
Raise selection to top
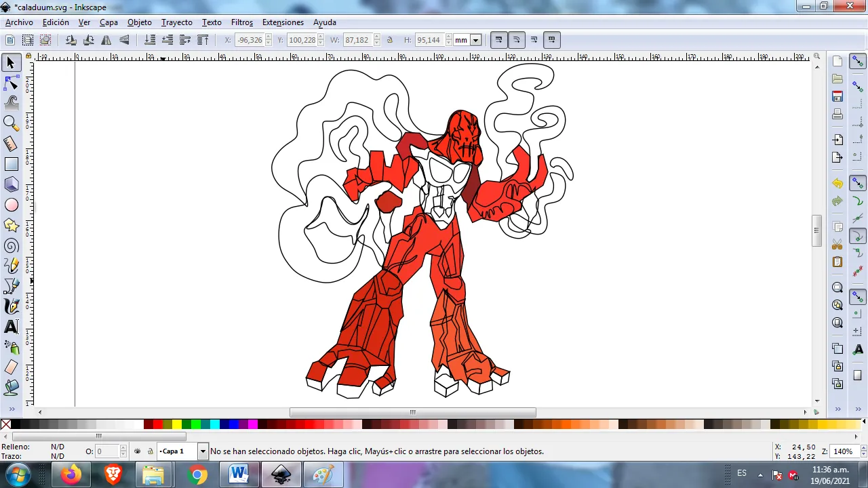click(x=203, y=40)
